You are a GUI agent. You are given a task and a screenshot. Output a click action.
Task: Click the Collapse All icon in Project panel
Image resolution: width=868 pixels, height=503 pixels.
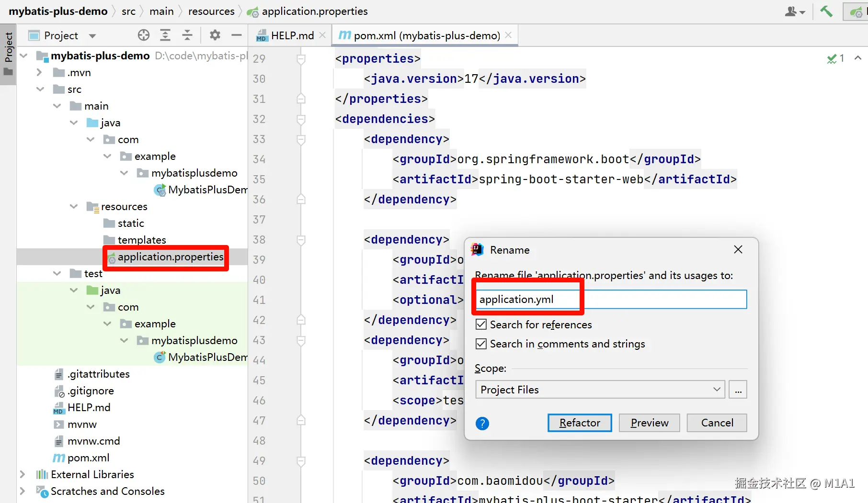pyautogui.click(x=187, y=35)
